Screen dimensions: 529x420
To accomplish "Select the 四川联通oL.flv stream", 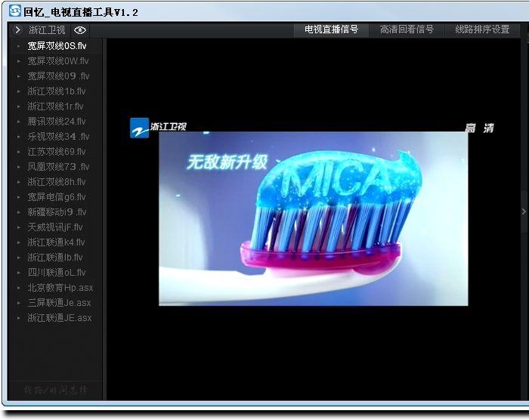I will [57, 273].
